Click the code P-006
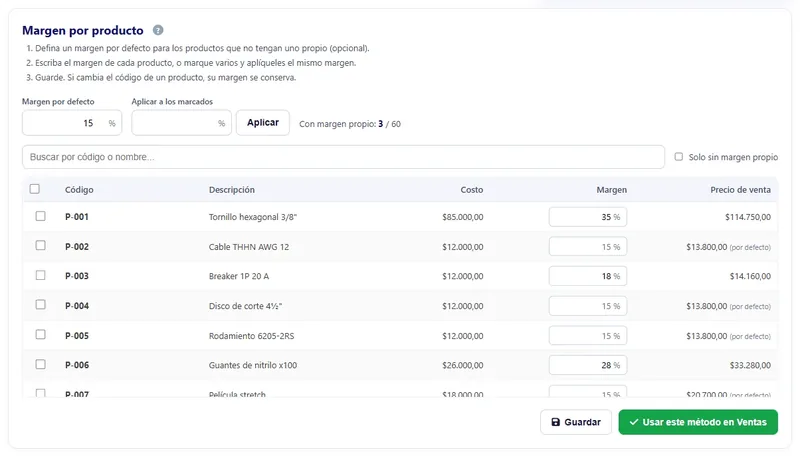 click(77, 365)
